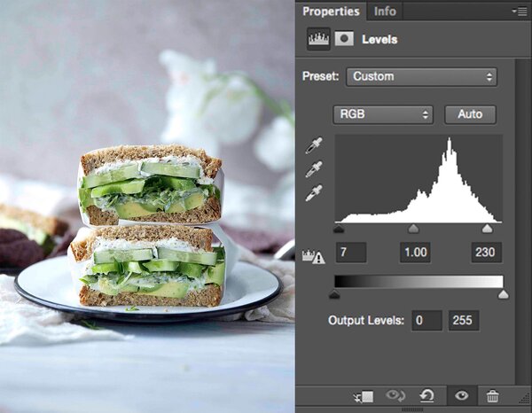
Task: Open the RGB channel dropdown
Action: tap(383, 114)
